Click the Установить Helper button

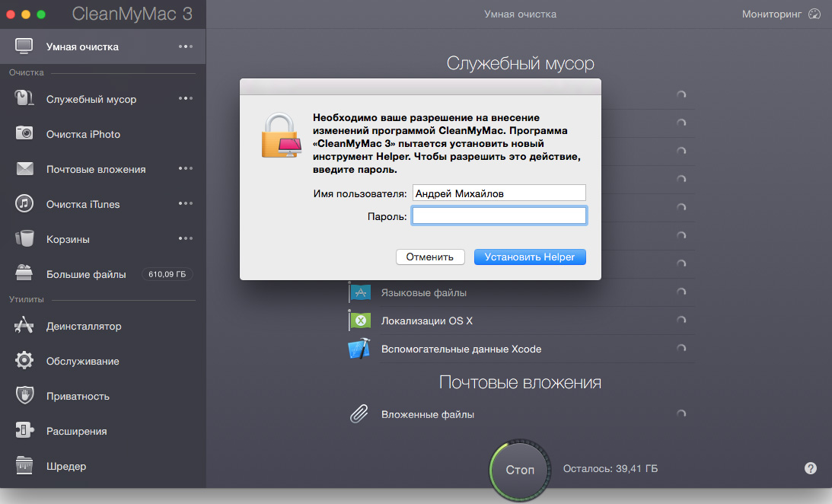pyautogui.click(x=530, y=257)
